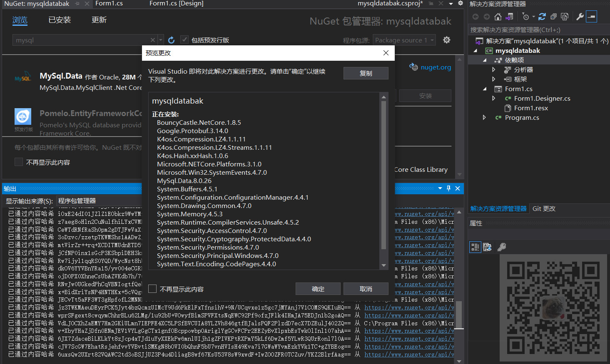This screenshot has height=364, width=610.
Task: Collapse mysqldatabak project node
Action: tap(476, 51)
